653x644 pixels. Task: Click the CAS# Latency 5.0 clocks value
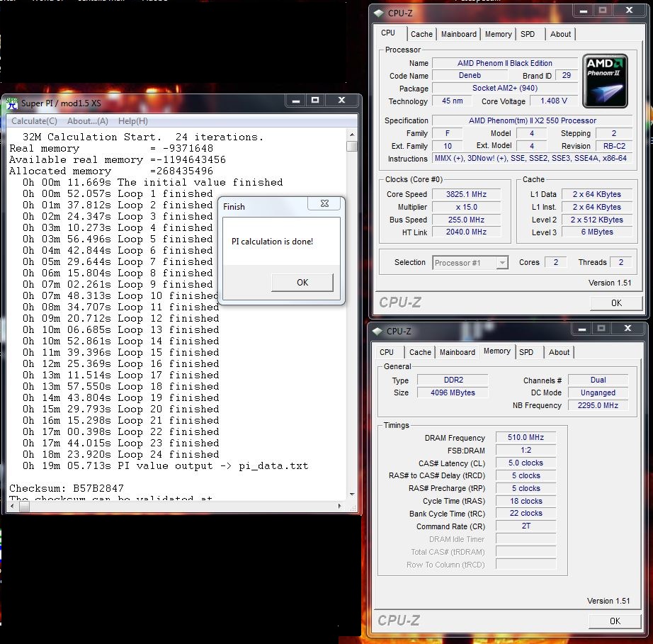[x=526, y=463]
